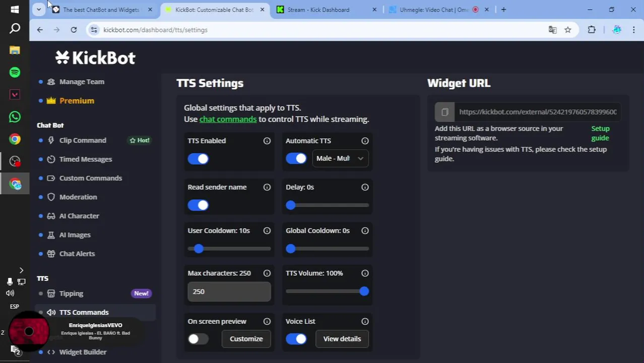The image size is (644, 363).
Task: Switch to the best ChatBot and Widgets tab
Action: [x=101, y=10]
